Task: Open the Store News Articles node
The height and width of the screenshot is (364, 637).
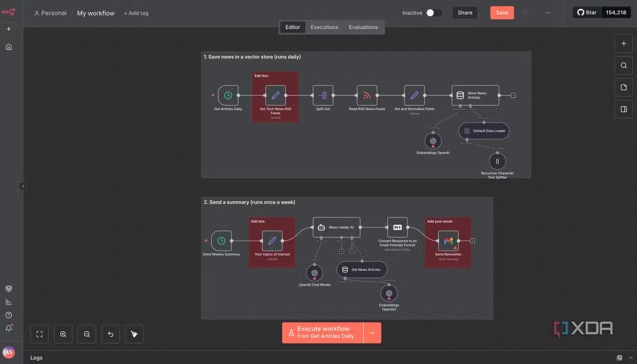Action: (x=475, y=95)
